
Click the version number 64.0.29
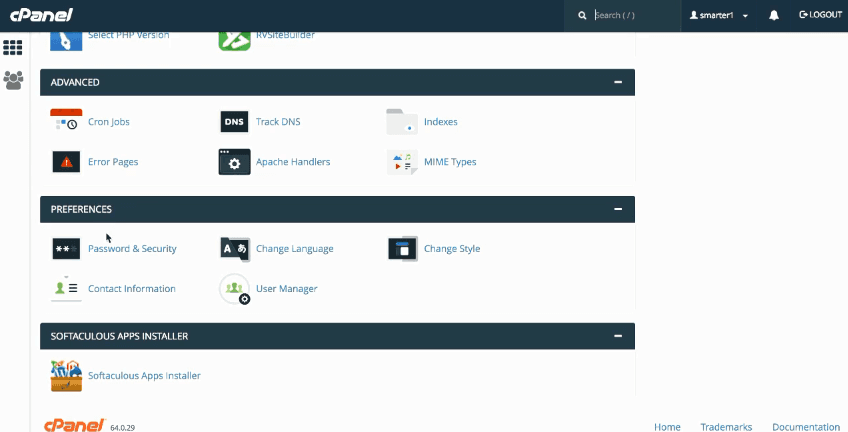pyautogui.click(x=123, y=427)
